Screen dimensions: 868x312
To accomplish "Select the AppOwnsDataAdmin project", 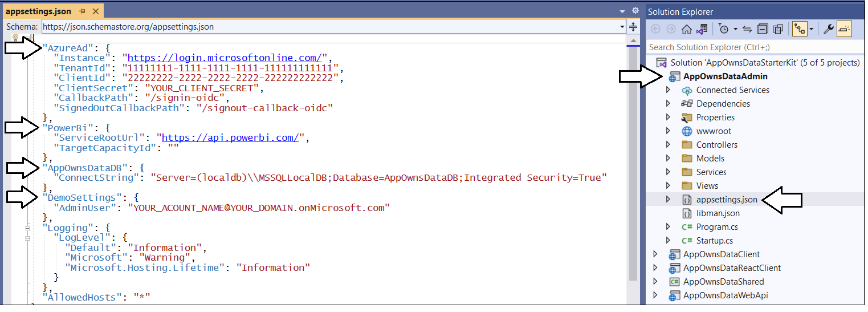I will click(726, 76).
